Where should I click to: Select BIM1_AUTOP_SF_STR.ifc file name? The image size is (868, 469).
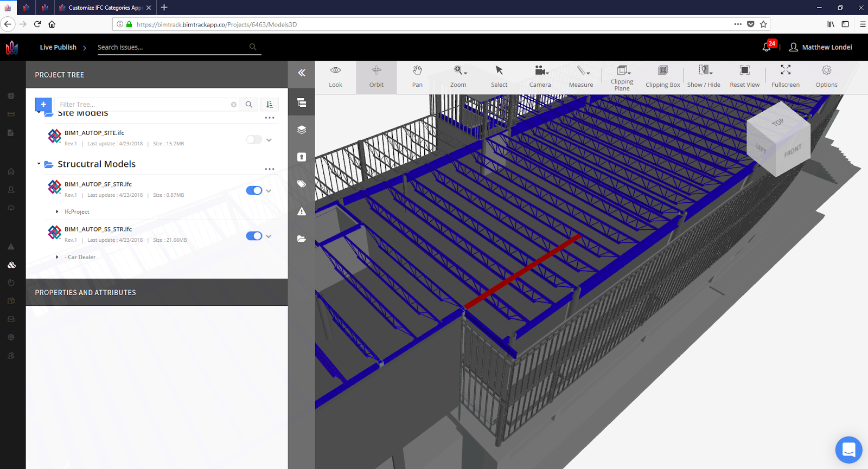[x=98, y=184]
